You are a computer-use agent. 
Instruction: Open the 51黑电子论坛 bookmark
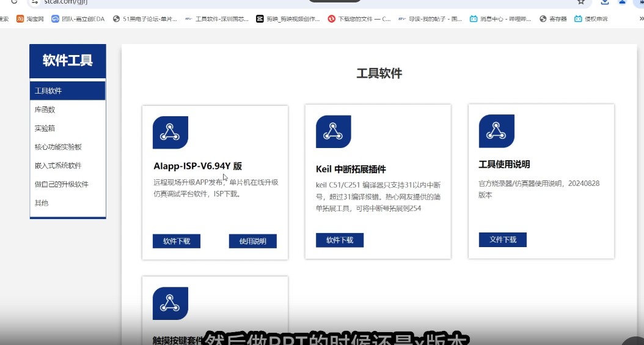click(x=145, y=19)
